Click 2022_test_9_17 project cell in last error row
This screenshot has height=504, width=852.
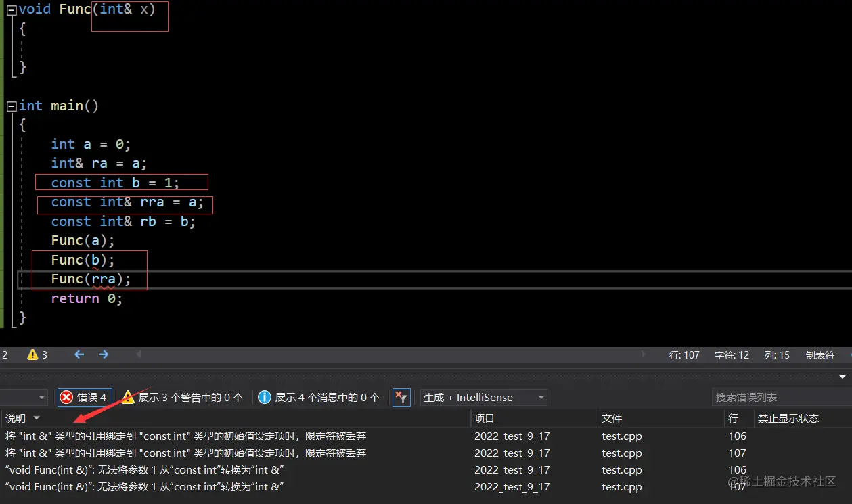pyautogui.click(x=512, y=487)
